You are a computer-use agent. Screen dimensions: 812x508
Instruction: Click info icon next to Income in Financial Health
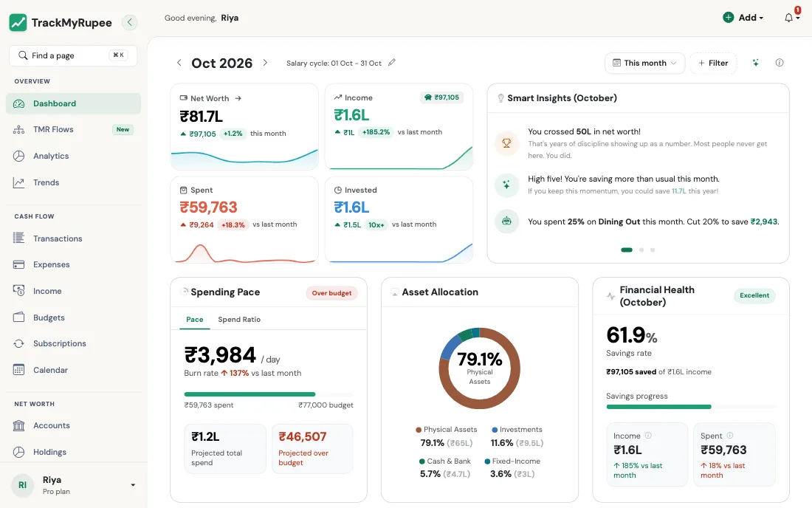(x=648, y=436)
